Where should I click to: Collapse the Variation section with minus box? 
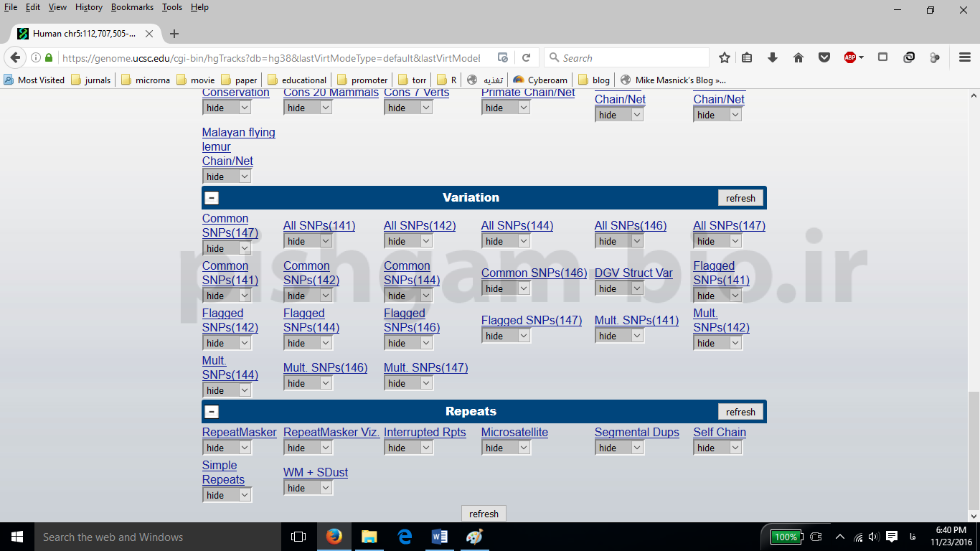click(x=212, y=198)
